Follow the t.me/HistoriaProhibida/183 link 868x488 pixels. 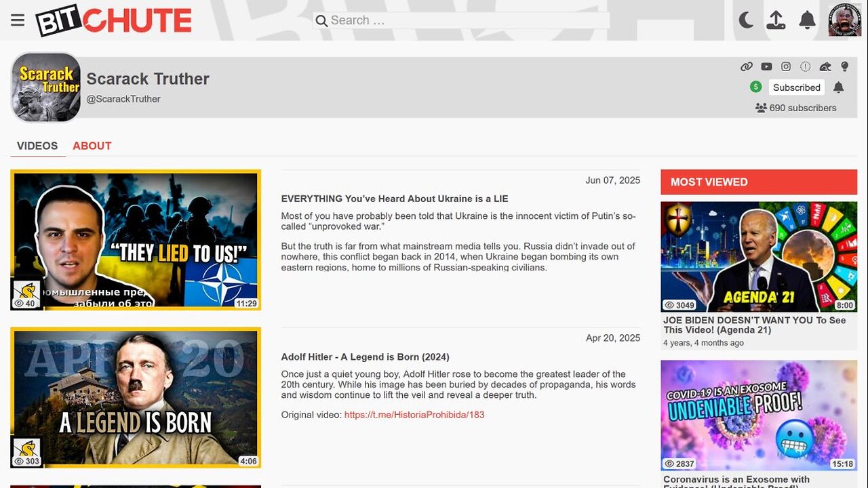pyautogui.click(x=414, y=415)
